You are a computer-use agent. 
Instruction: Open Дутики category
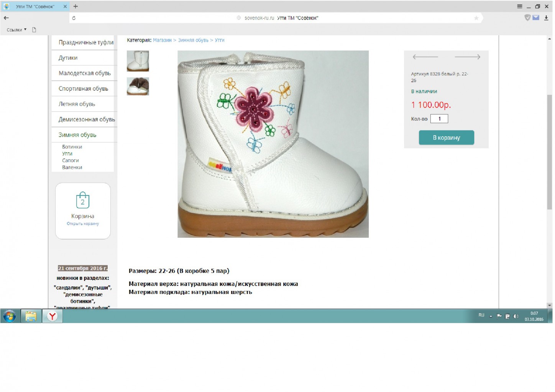pos(68,58)
